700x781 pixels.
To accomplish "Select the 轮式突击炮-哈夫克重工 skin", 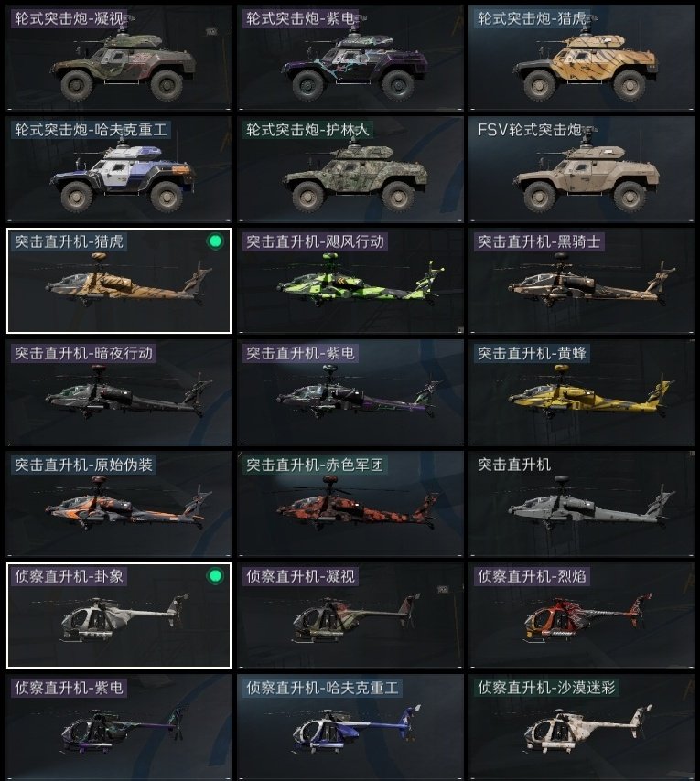I will coord(119,169).
